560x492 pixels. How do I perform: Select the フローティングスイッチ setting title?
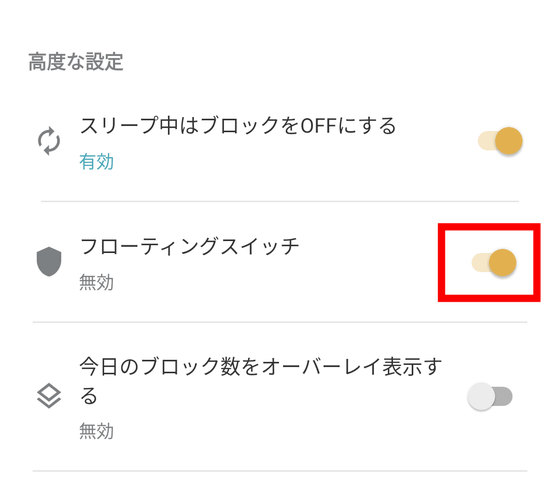pos(189,246)
